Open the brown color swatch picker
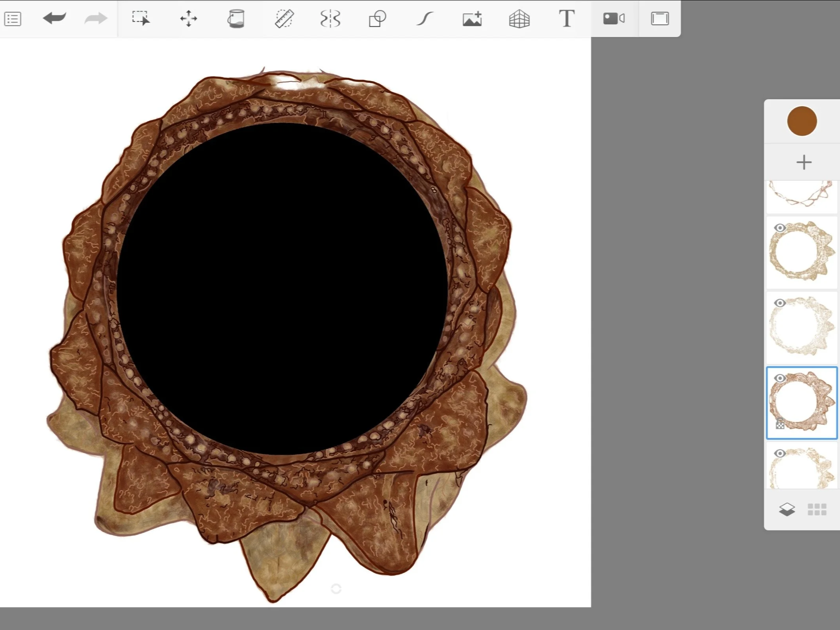This screenshot has height=630, width=840. (x=802, y=121)
